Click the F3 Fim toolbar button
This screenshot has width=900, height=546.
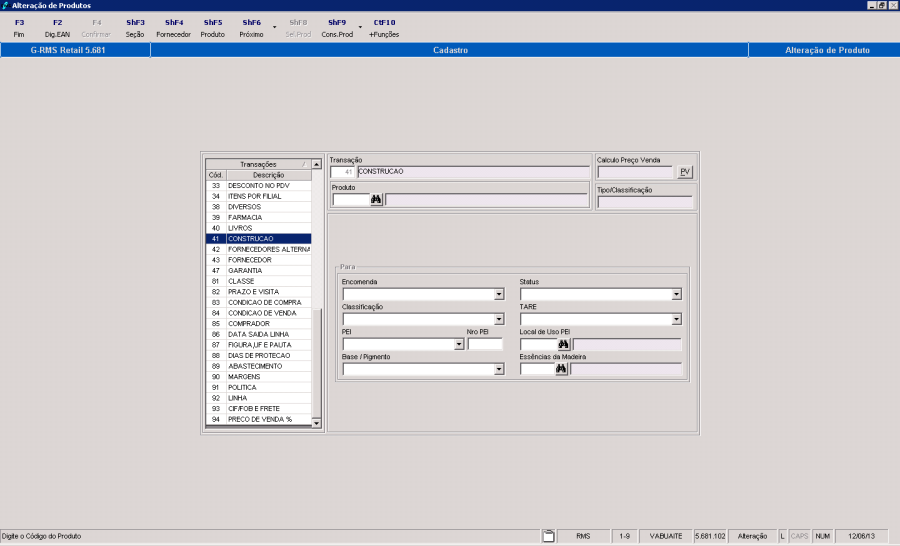pos(20,28)
